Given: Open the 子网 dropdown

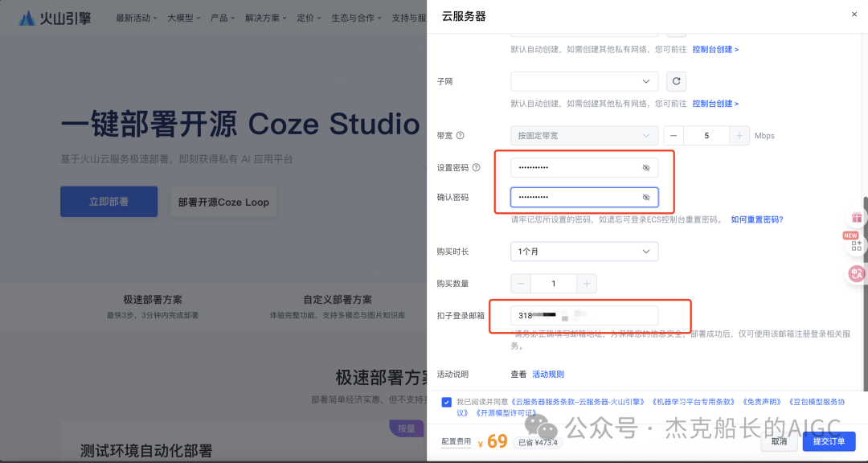Looking at the screenshot, I should 584,81.
